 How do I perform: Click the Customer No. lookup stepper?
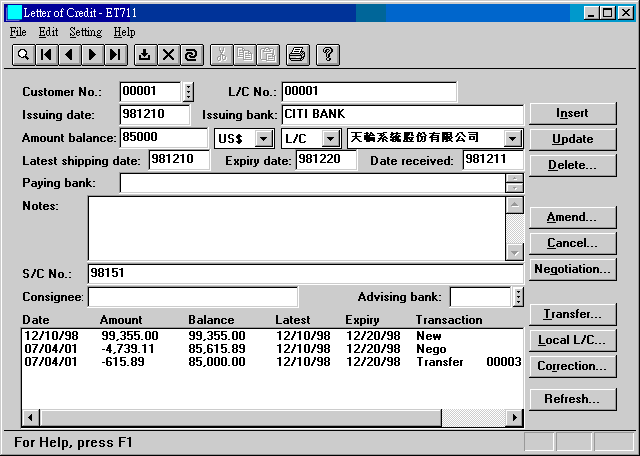click(x=188, y=92)
